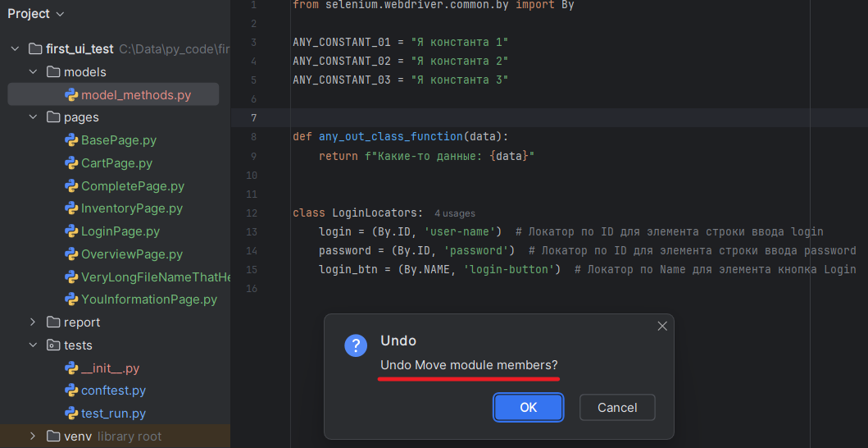Collapse the pages folder

34,117
